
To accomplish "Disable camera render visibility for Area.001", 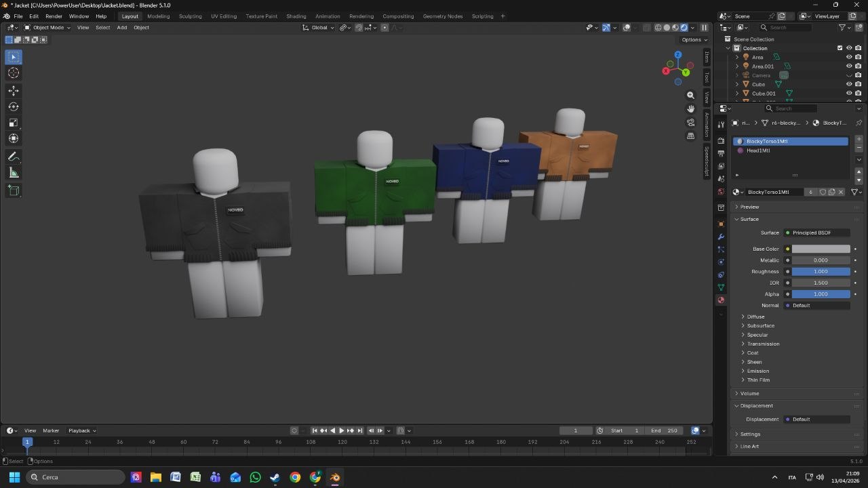I will (857, 66).
